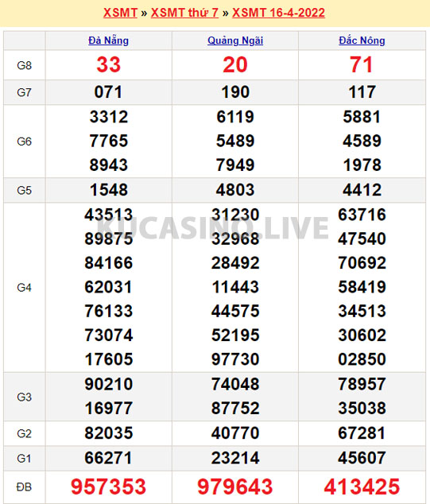
Task: Click Đà Nẵng G1 number 66271
Action: point(109,458)
